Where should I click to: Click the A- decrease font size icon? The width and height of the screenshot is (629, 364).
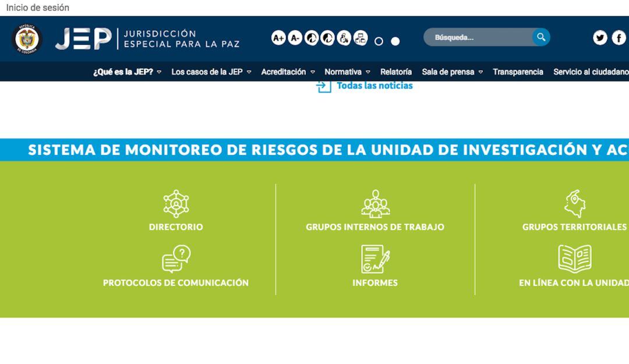pos(295,38)
